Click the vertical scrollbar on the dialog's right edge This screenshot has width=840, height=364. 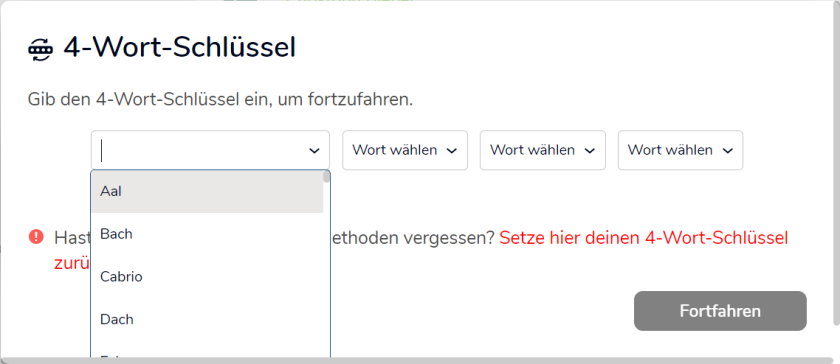837,162
